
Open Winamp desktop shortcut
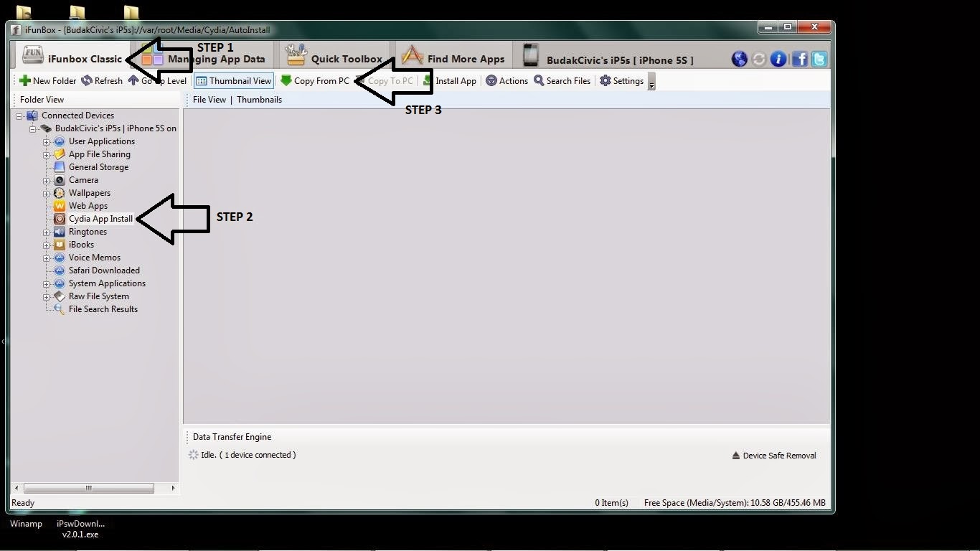pyautogui.click(x=26, y=524)
